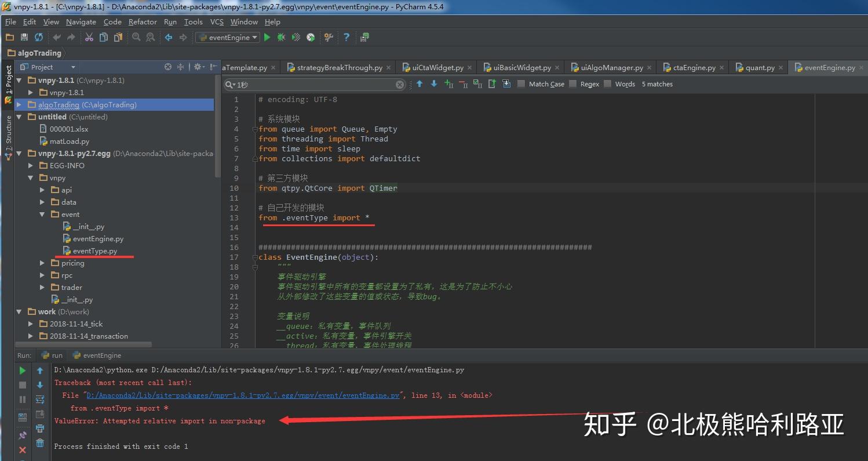Click the scroll-from-source target icon in Project panel

point(168,67)
